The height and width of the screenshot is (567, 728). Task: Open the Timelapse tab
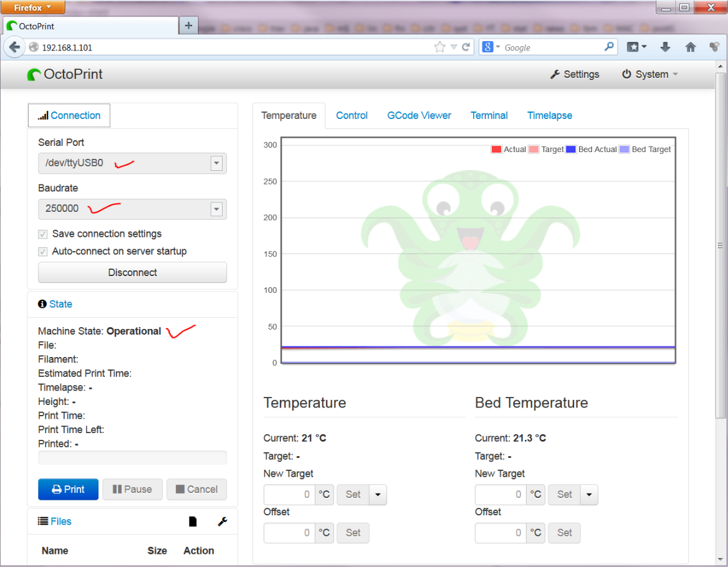(550, 115)
